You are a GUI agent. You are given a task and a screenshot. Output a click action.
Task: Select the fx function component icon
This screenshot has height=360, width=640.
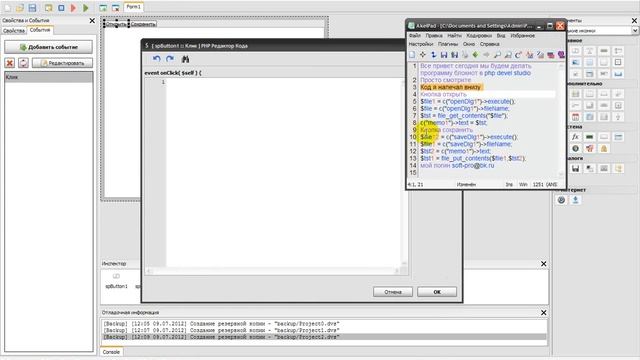click(x=575, y=137)
